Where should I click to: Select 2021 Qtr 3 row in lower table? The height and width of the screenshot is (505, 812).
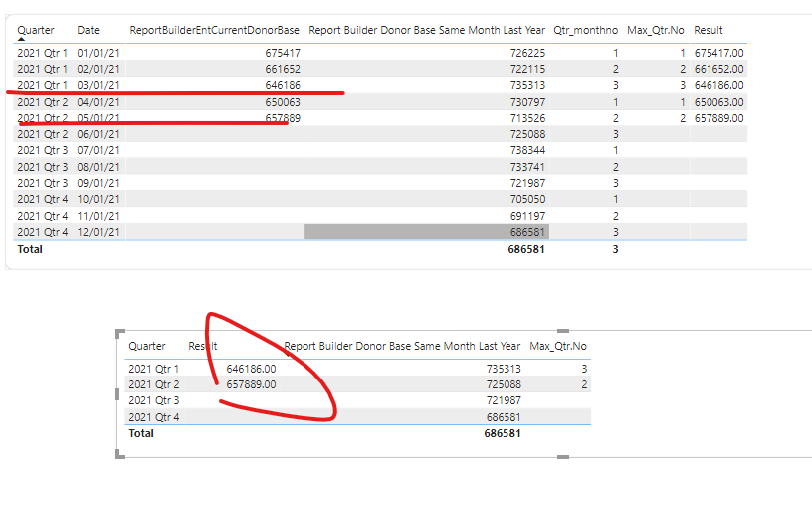(x=357, y=400)
